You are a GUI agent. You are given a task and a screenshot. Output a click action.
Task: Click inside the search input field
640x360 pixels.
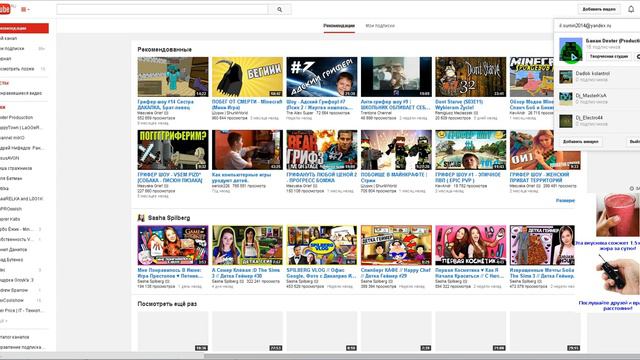pyautogui.click(x=162, y=9)
